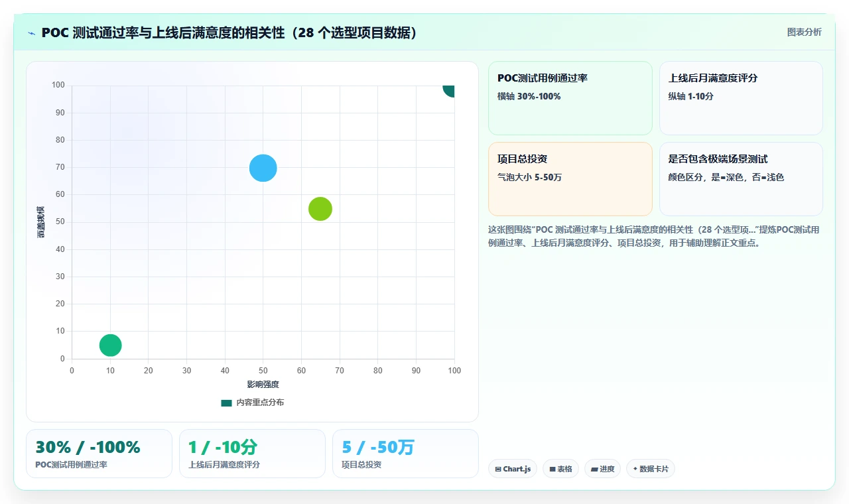This screenshot has width=849, height=504.
Task: Click the main POC 测试通过率 heading
Action: (x=229, y=32)
